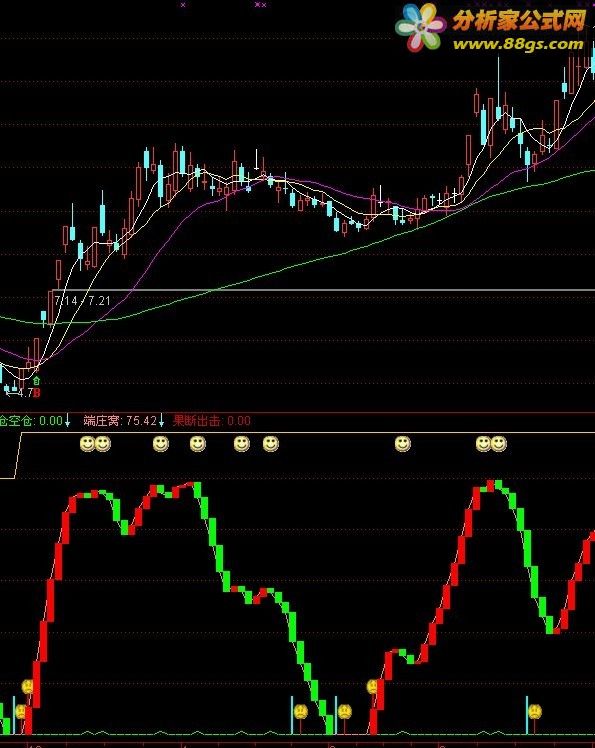Viewport: 595px width, 748px height.
Task: Click the red B buy signal marker
Action: (x=37, y=393)
